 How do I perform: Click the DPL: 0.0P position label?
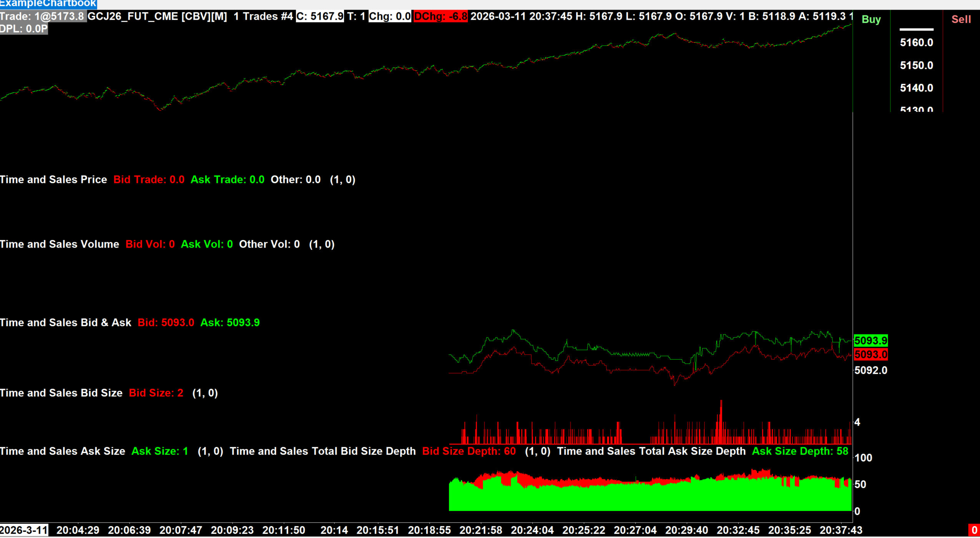click(24, 29)
